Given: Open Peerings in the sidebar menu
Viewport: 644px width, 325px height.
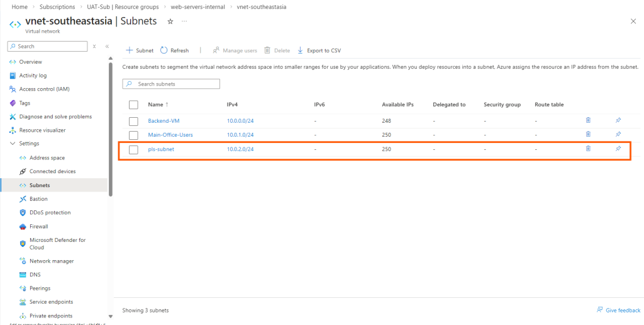Looking at the screenshot, I should tap(40, 288).
